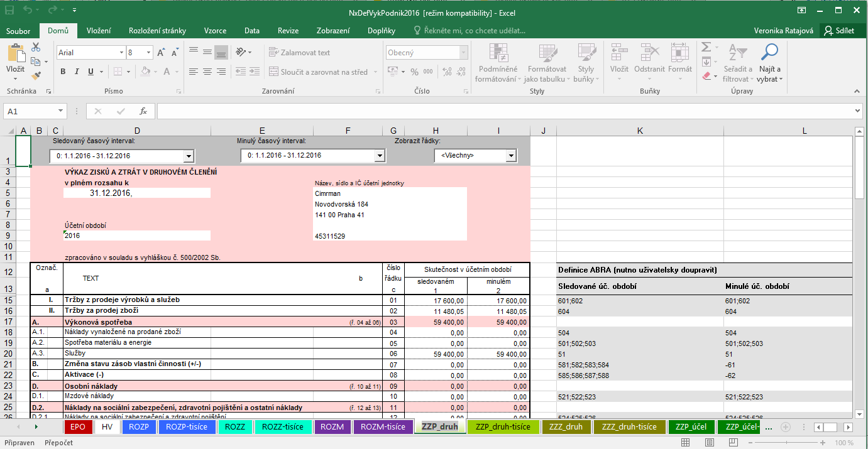868x449 pixels.
Task: Click the eraser clear icon
Action: click(x=706, y=76)
